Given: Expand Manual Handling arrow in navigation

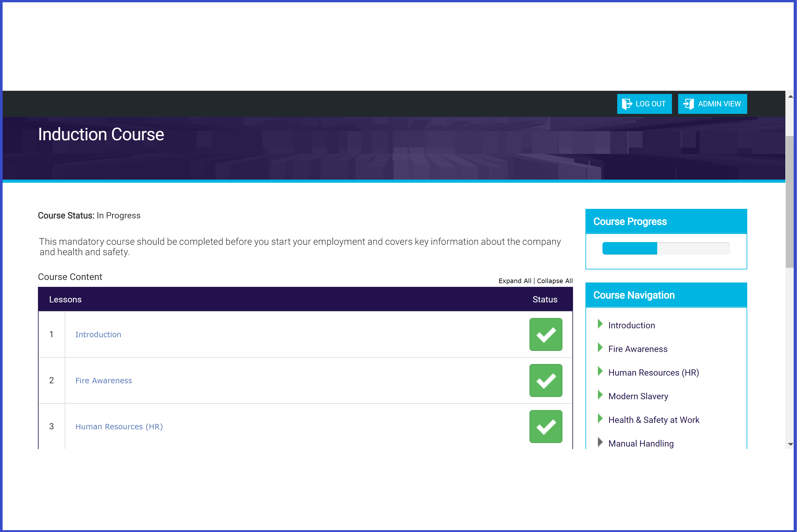Looking at the screenshot, I should point(600,442).
